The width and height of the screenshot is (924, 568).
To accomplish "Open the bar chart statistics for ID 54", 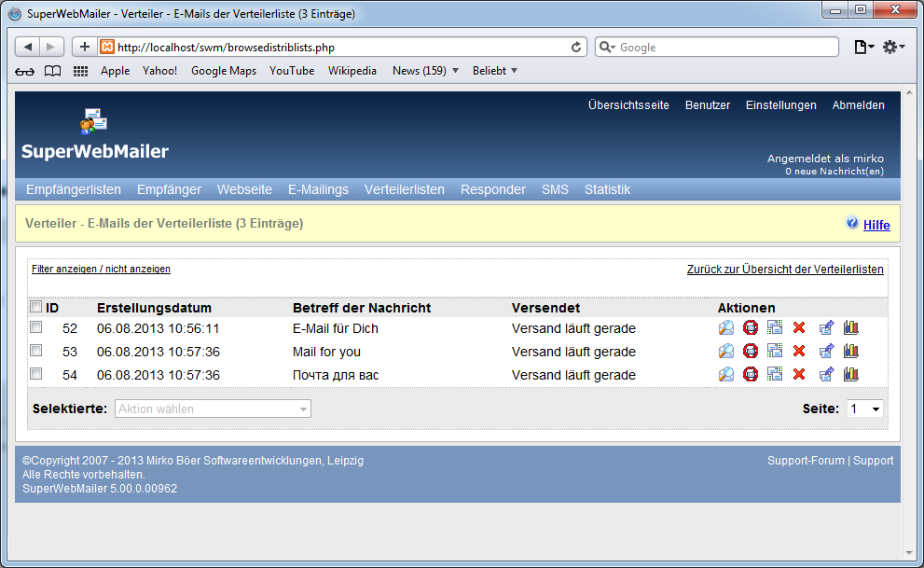I will pos(851,374).
